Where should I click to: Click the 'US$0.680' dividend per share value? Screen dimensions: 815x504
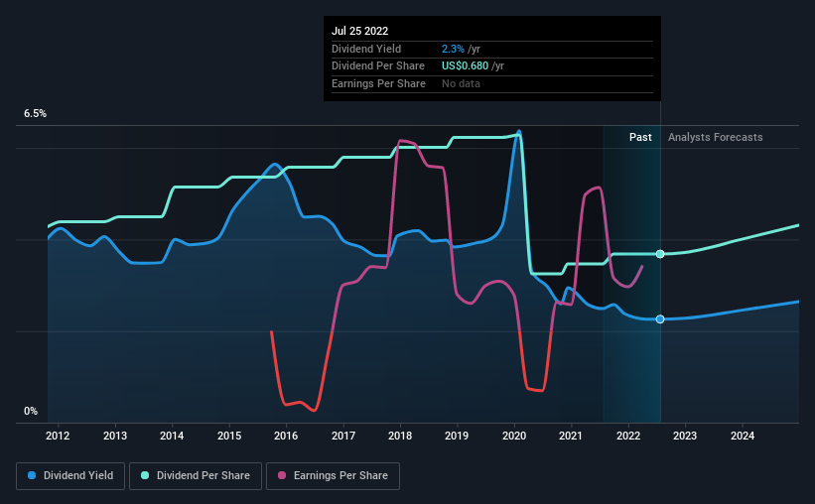[x=466, y=66]
